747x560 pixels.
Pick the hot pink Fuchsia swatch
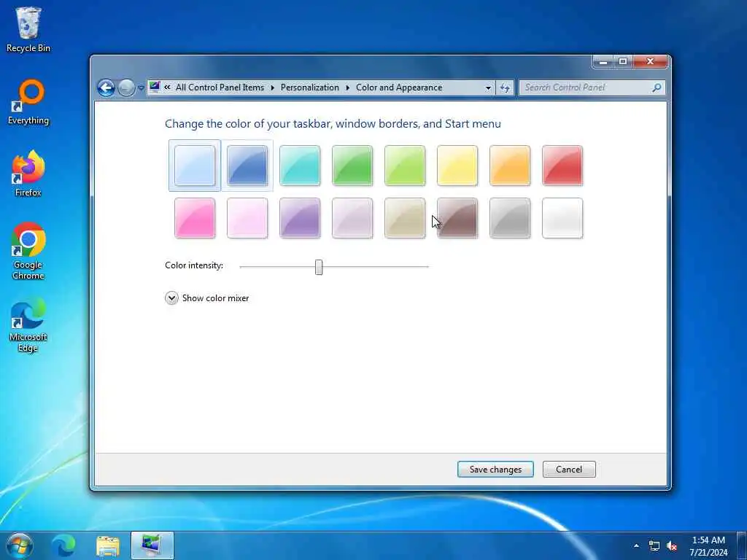[194, 218]
